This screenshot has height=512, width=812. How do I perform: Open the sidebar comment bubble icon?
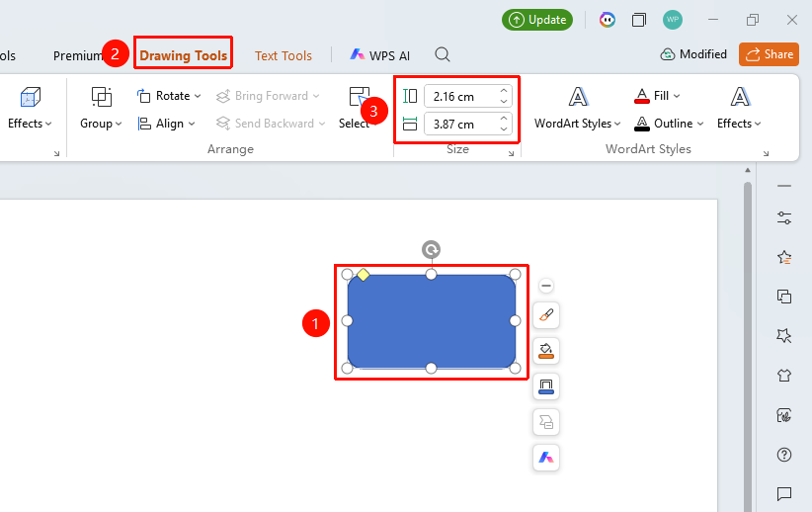(x=784, y=494)
